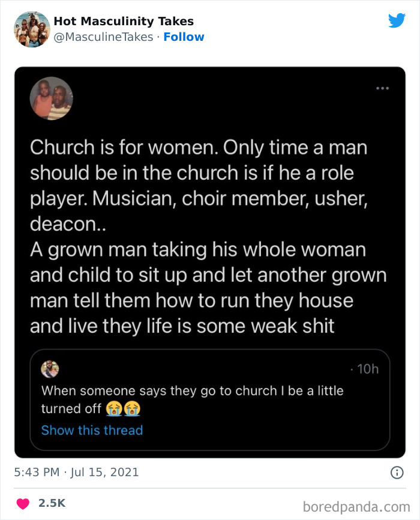The width and height of the screenshot is (420, 520).
Task: Follow @MasculineTakes
Action: (x=184, y=37)
